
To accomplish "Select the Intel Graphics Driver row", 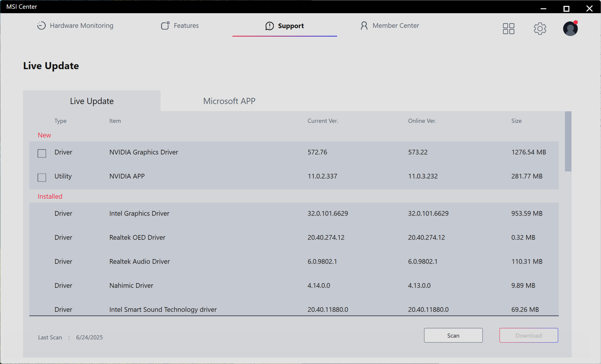I will click(139, 213).
